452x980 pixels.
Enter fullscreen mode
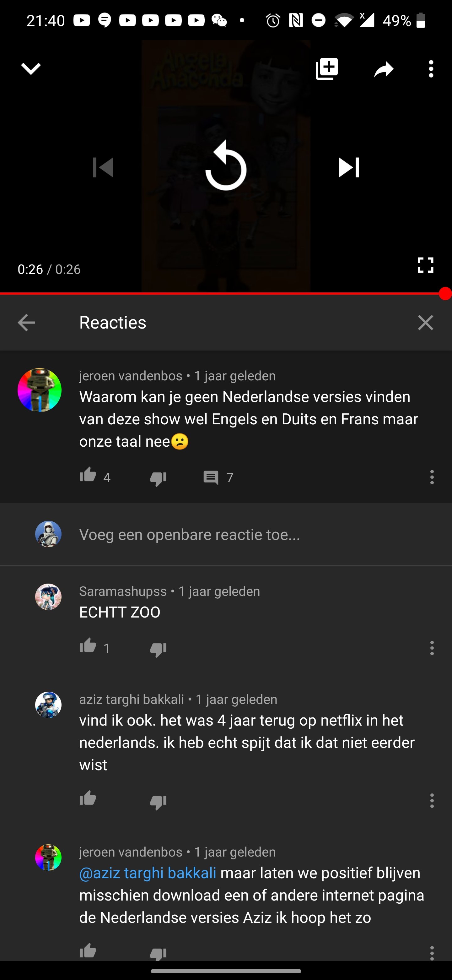(x=425, y=265)
